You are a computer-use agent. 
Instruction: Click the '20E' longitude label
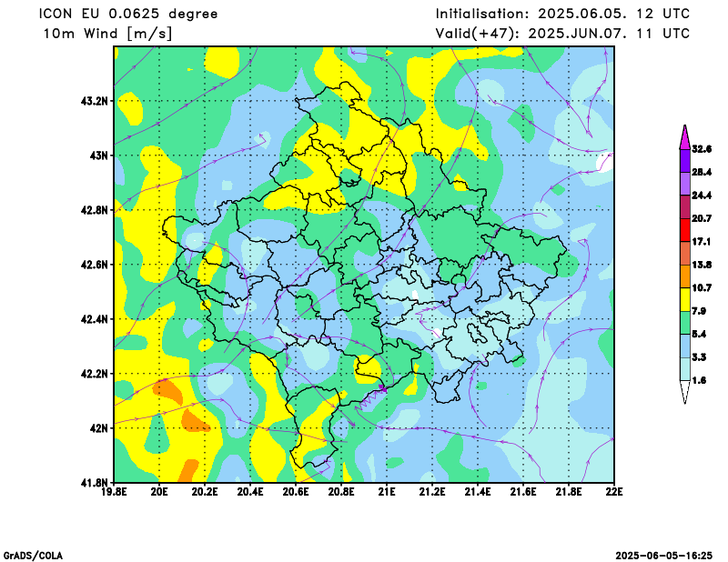click(x=159, y=492)
